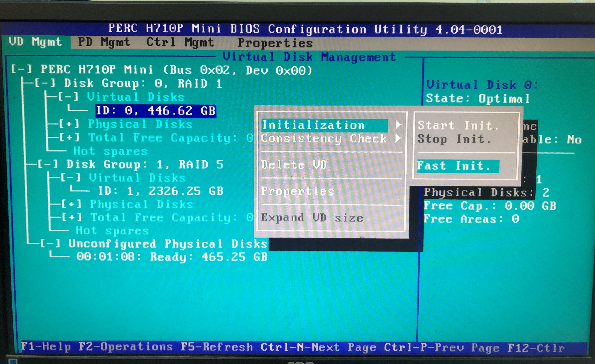Click Ctrl-P-Prev Page in the bottom bar
Screen dimensions: 595x364
tap(442, 348)
